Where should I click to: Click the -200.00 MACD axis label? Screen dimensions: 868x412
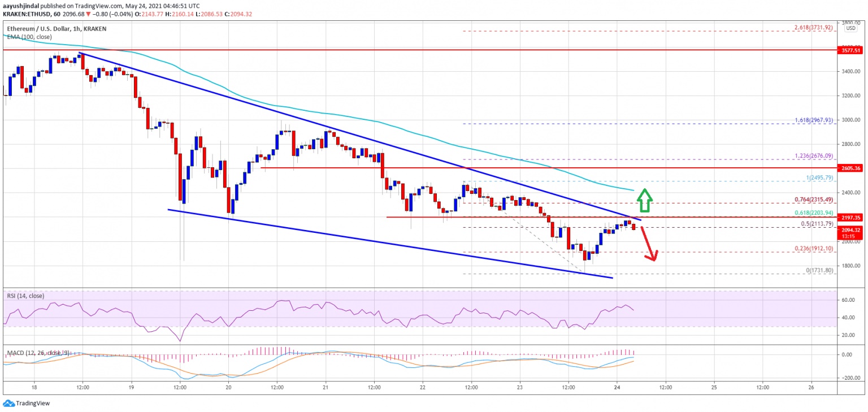(852, 378)
